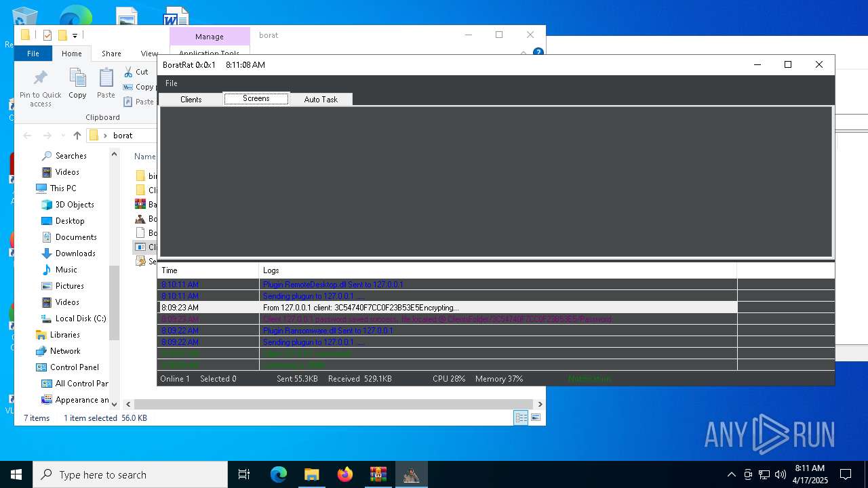
Task: Navigate forward in File Explorer
Action: pos(47,136)
